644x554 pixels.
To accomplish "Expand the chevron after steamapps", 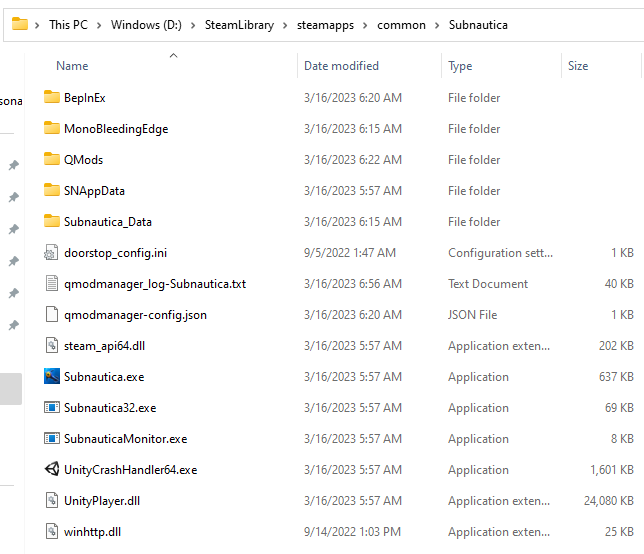I will [365, 25].
